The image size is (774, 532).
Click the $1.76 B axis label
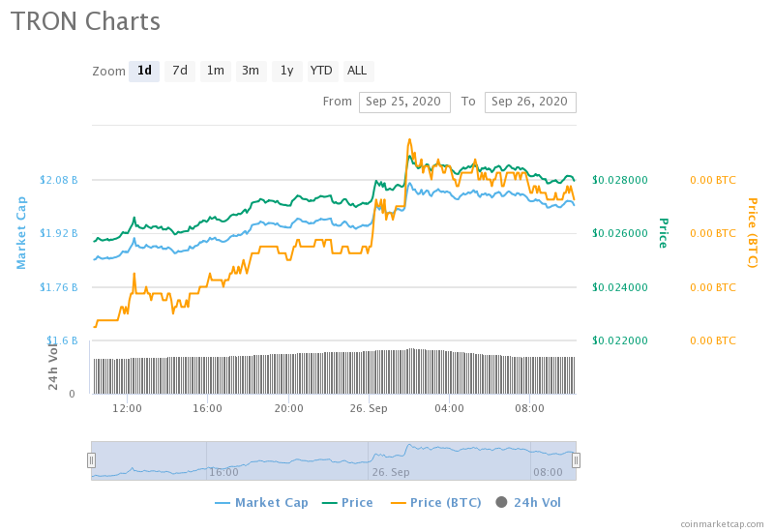tap(58, 287)
